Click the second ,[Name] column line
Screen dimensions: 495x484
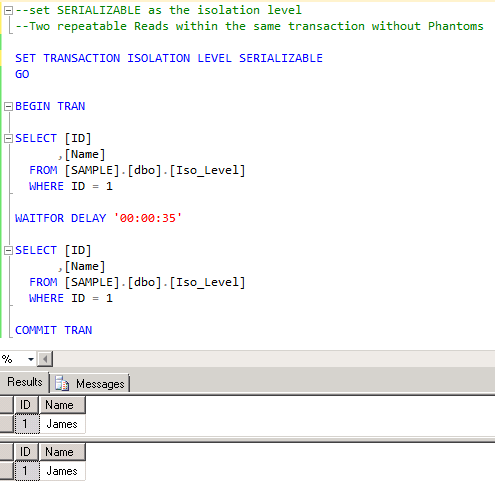81,266
